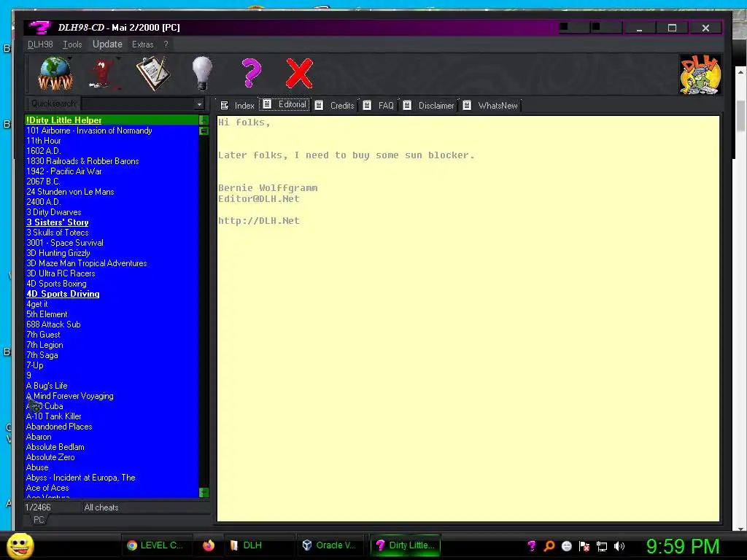Click the volume speaker tray icon
The width and height of the screenshot is (747, 560).
pyautogui.click(x=619, y=546)
